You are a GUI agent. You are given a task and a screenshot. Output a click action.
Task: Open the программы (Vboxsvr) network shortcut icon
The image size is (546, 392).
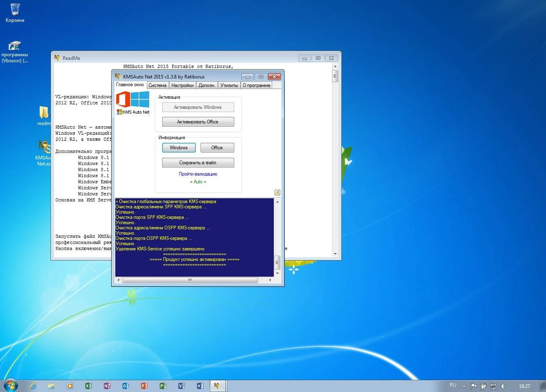[x=15, y=52]
